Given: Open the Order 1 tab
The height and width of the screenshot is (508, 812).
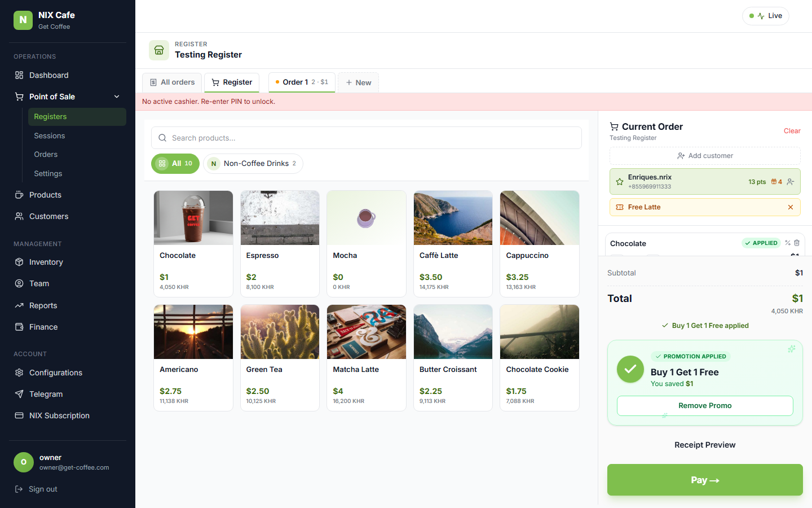Looking at the screenshot, I should pos(302,82).
